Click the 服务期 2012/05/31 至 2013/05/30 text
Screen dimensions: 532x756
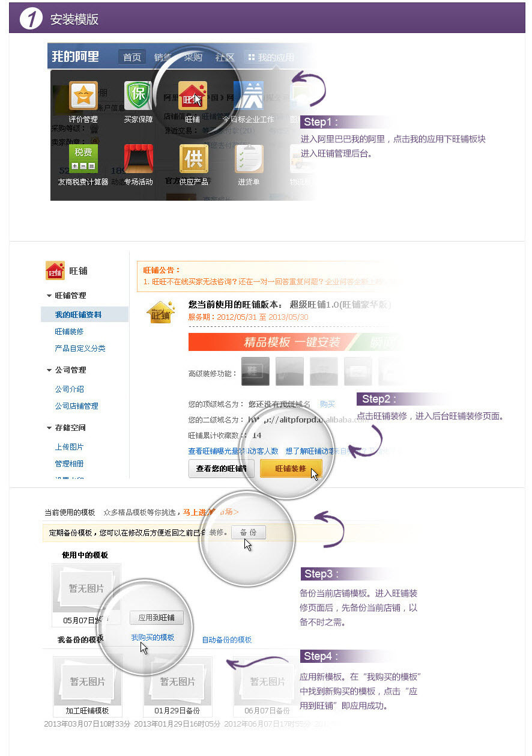point(249,317)
